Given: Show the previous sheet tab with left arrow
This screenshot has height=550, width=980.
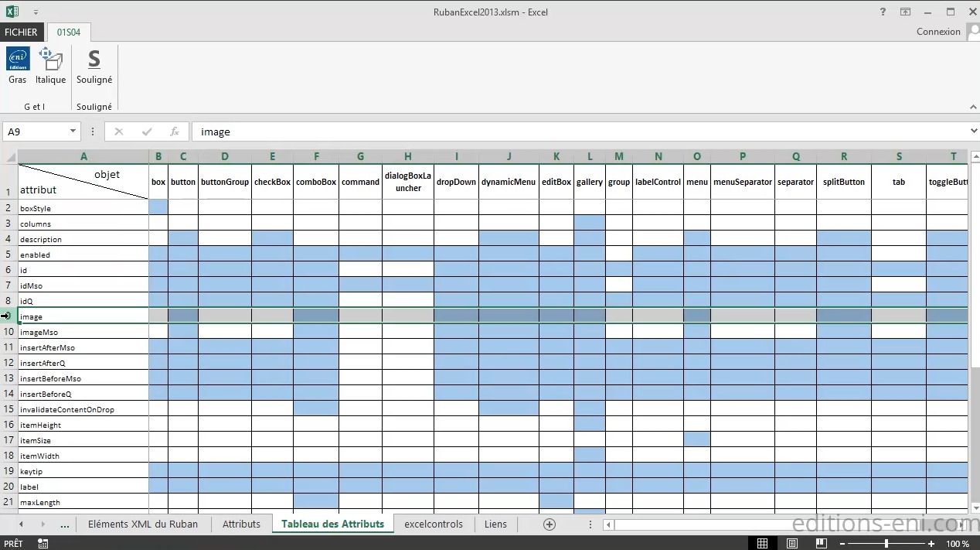Looking at the screenshot, I should [x=21, y=524].
